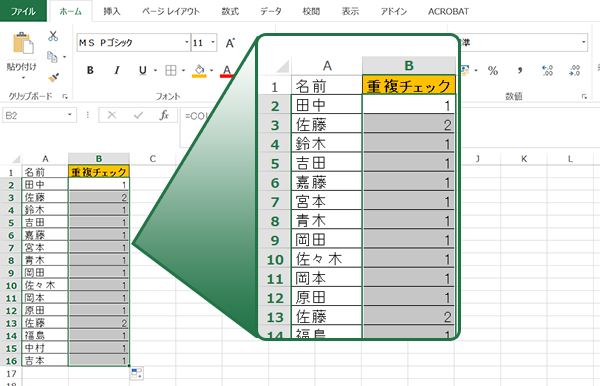Click the formula bar cancel X button
Viewport: 600px width, 386px height.
[112, 115]
